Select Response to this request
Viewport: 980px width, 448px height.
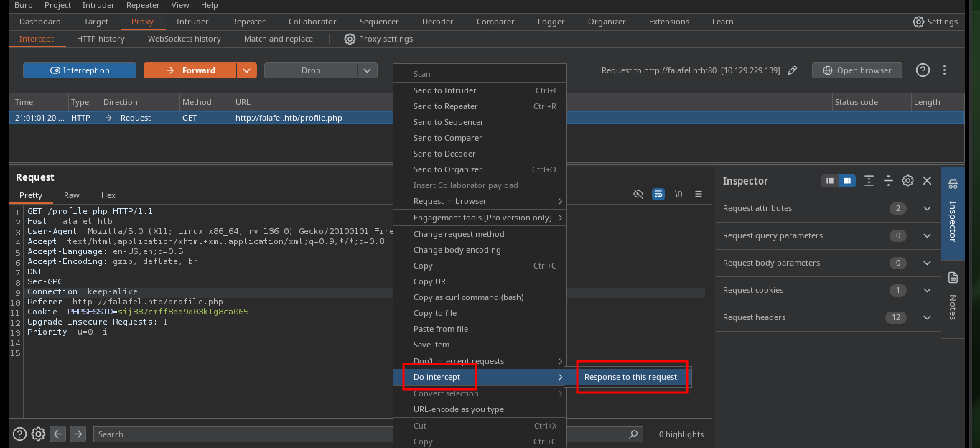click(x=630, y=377)
